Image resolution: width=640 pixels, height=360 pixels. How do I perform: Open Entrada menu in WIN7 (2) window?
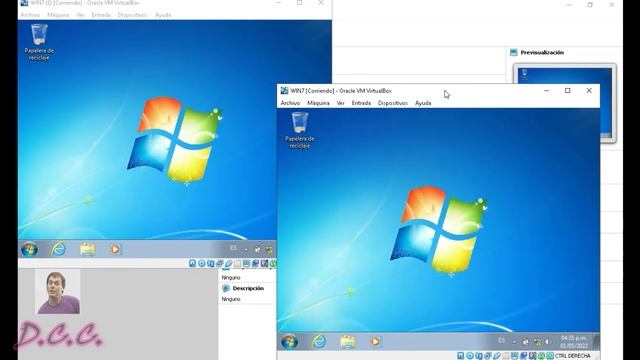(x=101, y=15)
